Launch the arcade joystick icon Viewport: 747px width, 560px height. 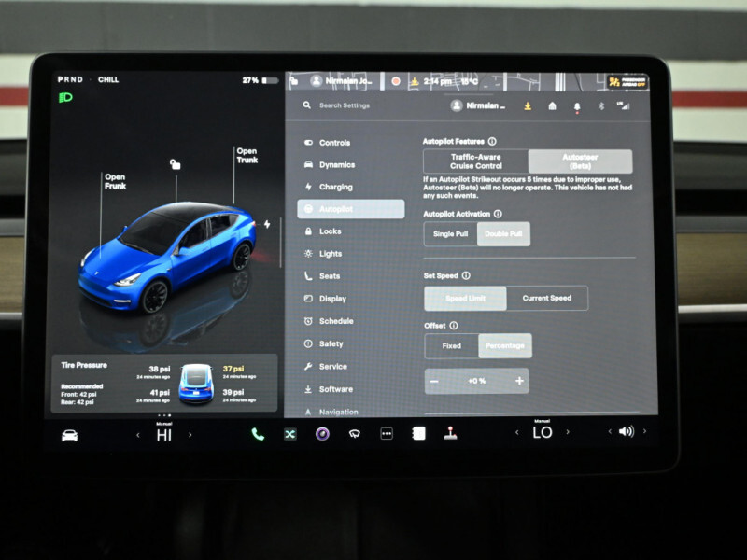(450, 433)
